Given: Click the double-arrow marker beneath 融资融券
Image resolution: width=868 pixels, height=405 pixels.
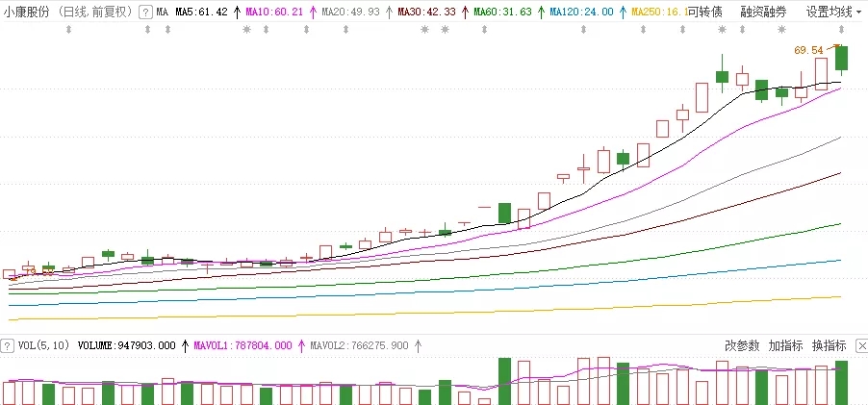Looking at the screenshot, I should point(742,30).
